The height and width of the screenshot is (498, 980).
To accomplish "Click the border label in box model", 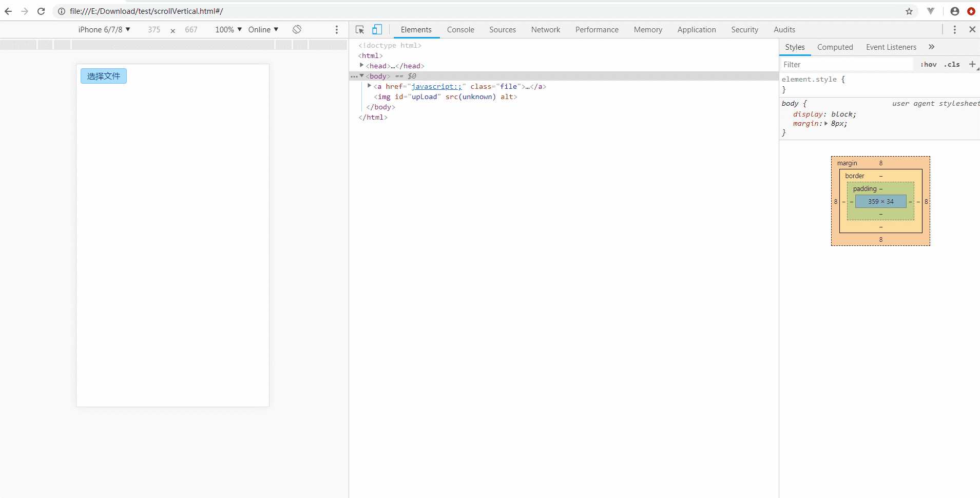I will click(855, 176).
